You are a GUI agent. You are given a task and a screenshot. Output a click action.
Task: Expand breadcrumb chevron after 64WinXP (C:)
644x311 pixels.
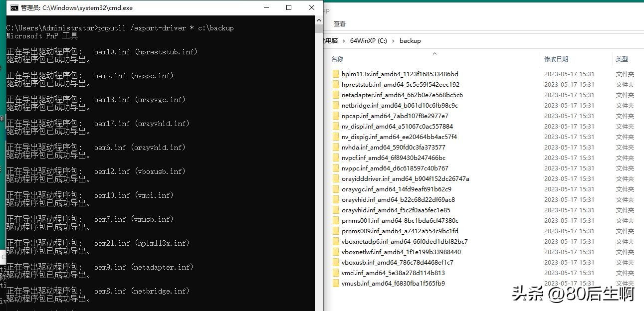[393, 41]
